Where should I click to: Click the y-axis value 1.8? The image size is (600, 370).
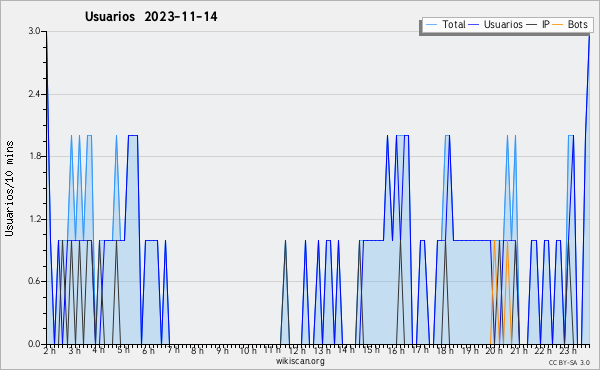34,156
